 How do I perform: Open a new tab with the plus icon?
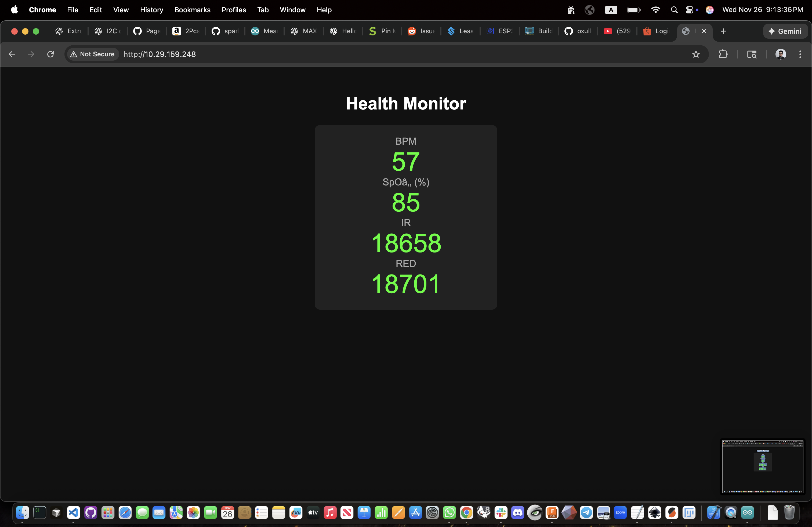tap(723, 31)
